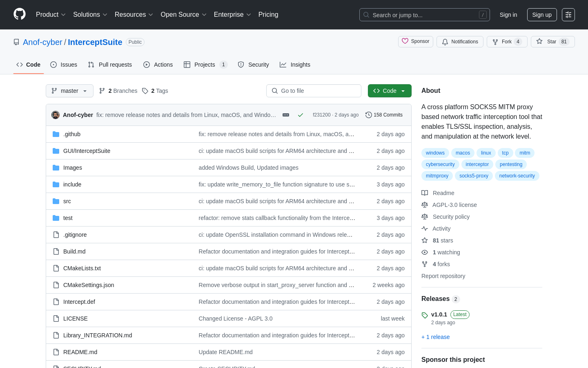Click the GitHub logo icon
This screenshot has width=588, height=368.
pyautogui.click(x=20, y=14)
